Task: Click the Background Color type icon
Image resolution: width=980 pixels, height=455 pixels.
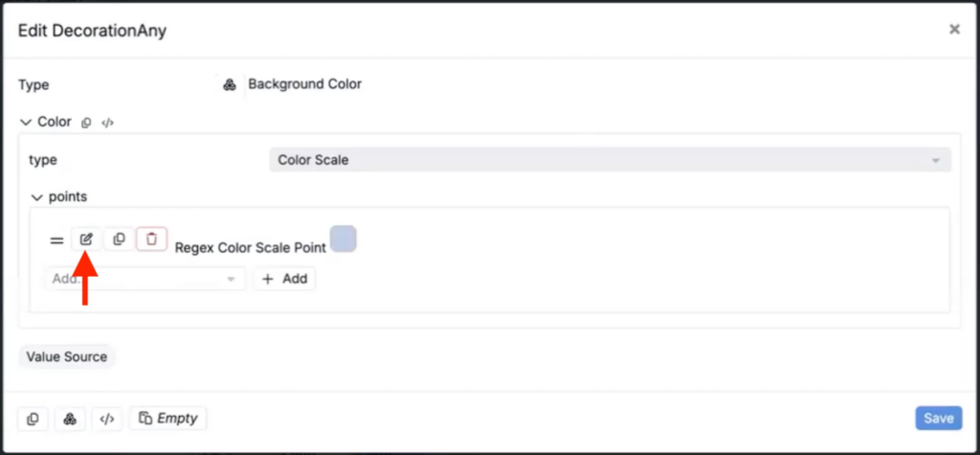Action: coord(230,84)
